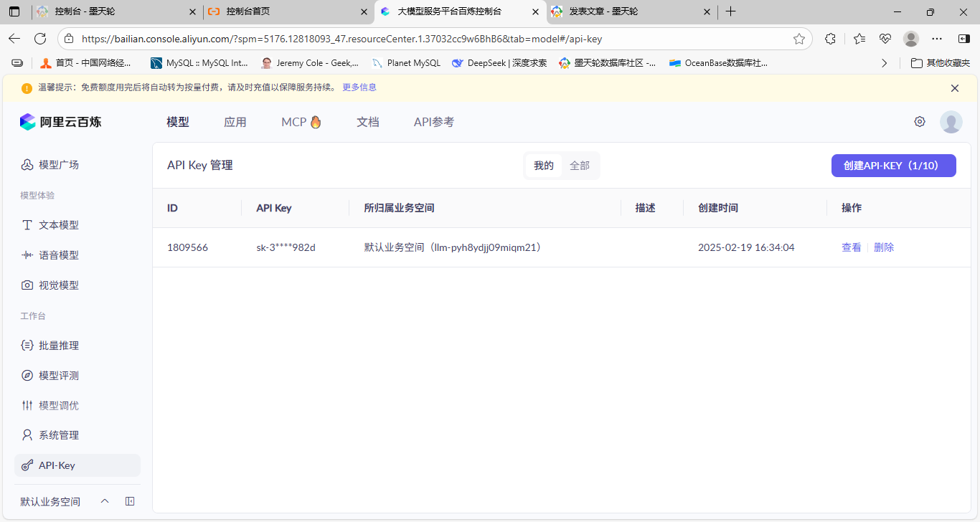
Task: Click the 语音模型 waveform icon
Action: [27, 255]
